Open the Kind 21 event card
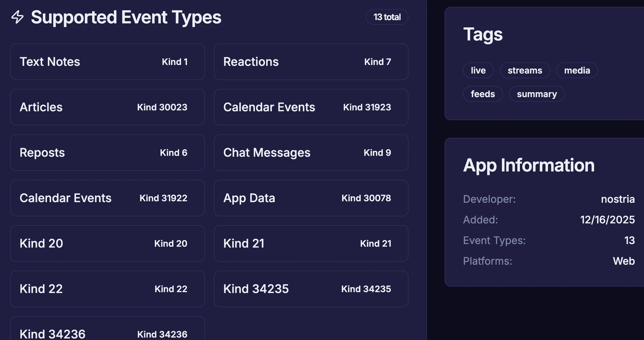 [x=311, y=244]
